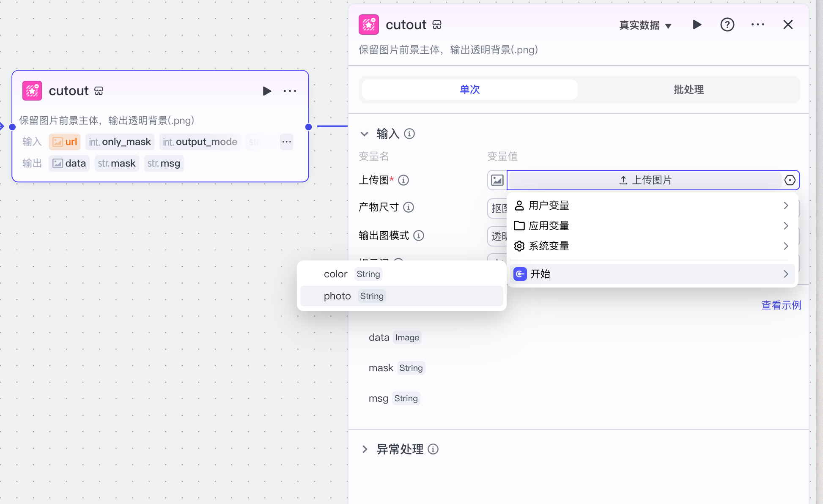Open the 真实数据 dropdown

[x=645, y=25]
